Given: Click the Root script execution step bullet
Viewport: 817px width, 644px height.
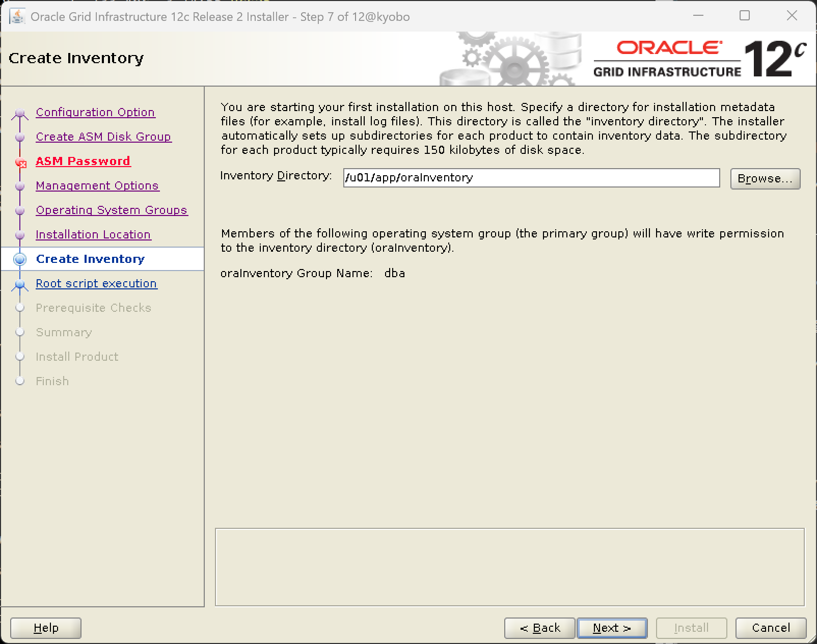Looking at the screenshot, I should (20, 284).
